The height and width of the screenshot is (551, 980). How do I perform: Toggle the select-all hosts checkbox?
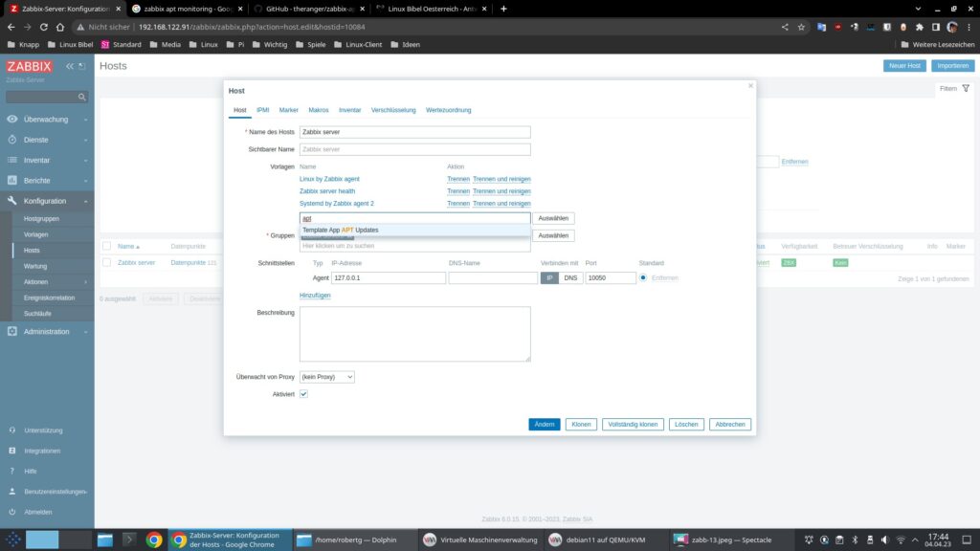pyautogui.click(x=107, y=246)
